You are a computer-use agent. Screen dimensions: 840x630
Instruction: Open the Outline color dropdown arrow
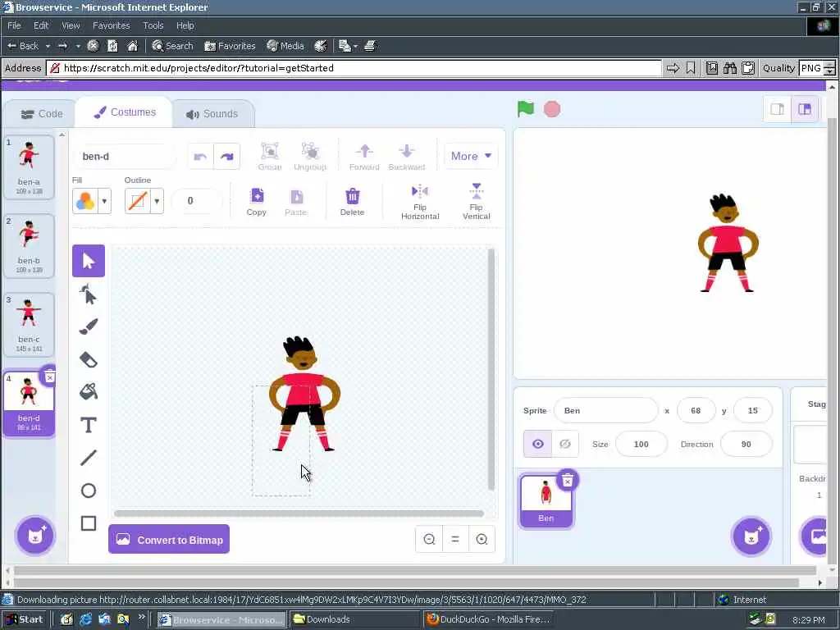click(x=157, y=202)
